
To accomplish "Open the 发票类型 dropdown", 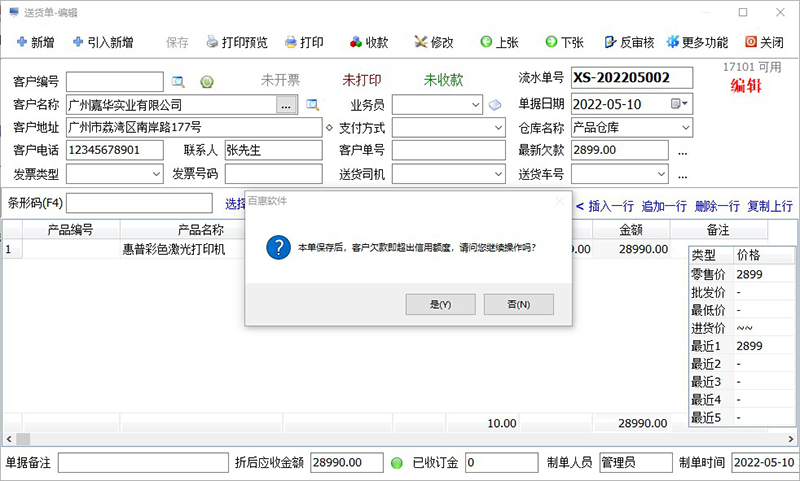I will 156,174.
